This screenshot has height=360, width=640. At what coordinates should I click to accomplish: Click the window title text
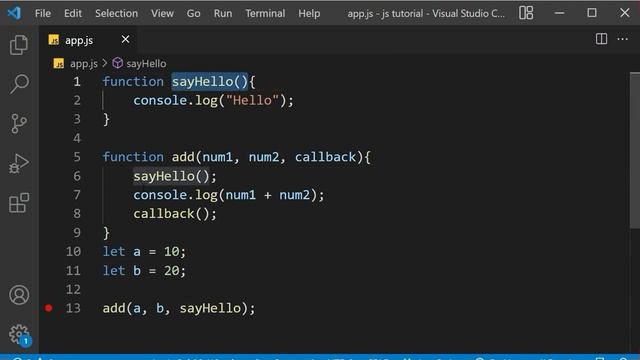click(426, 13)
